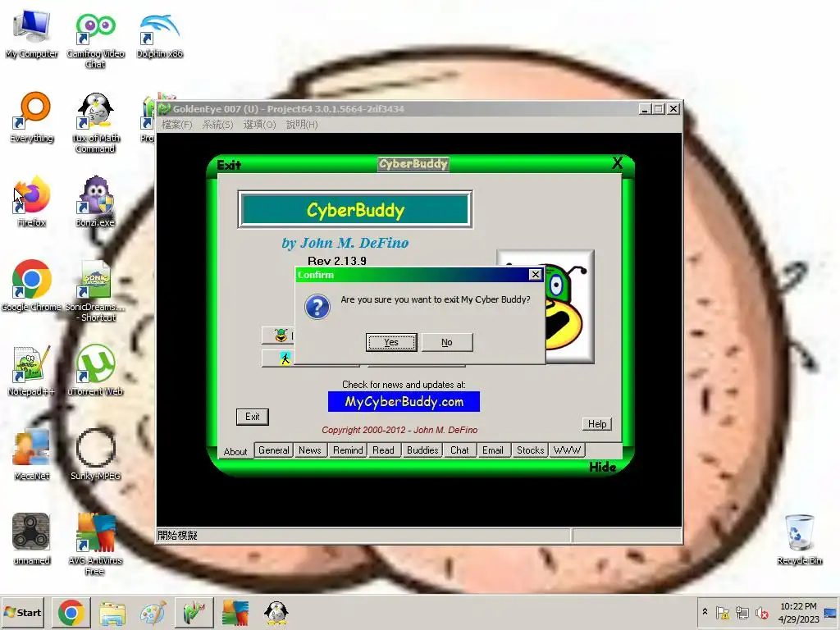The height and width of the screenshot is (630, 840).
Task: Switch to the WWW tab
Action: [567, 450]
